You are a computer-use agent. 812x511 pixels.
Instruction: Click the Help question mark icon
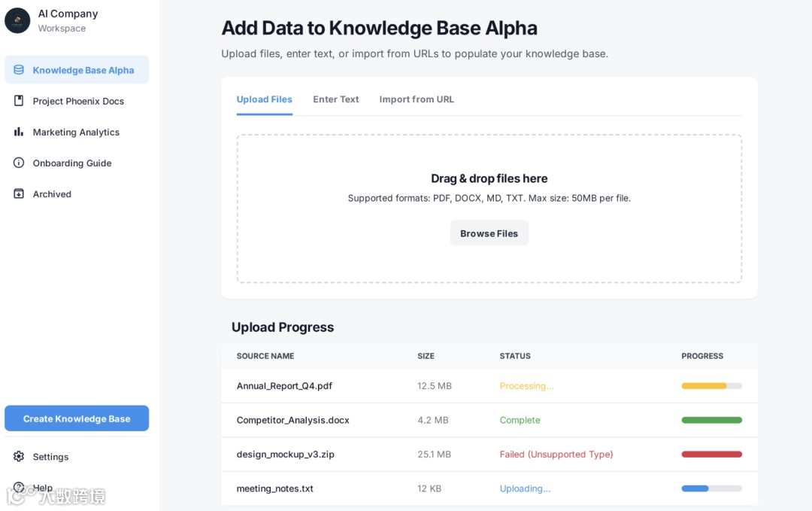(x=19, y=488)
